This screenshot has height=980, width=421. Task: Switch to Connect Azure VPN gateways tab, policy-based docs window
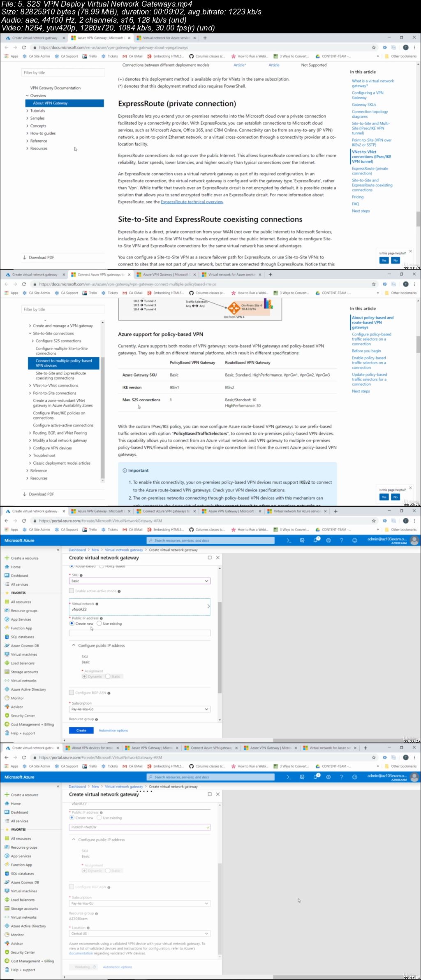click(x=100, y=275)
